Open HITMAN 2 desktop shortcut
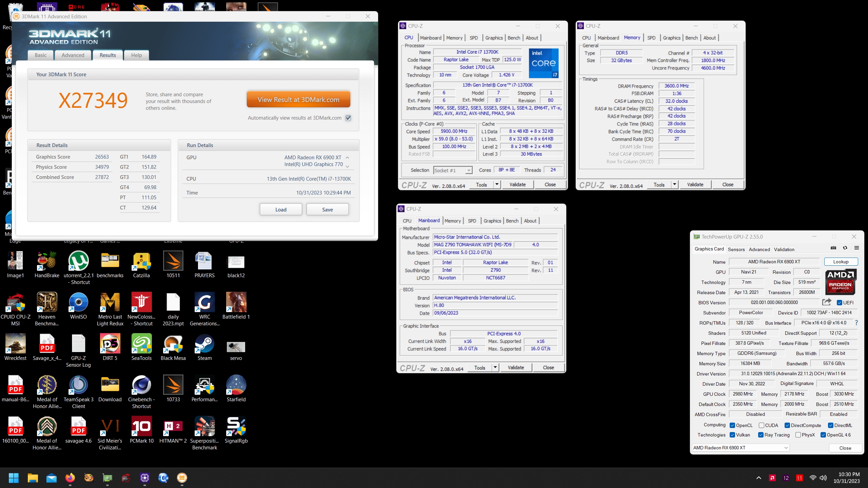Screen dimensions: 868x488 [173, 430]
